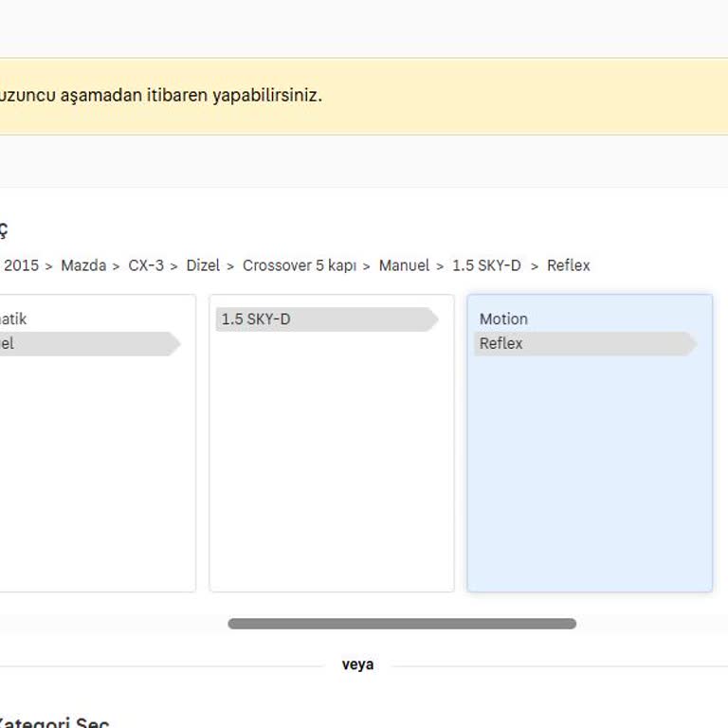728x728 pixels.
Task: Click the Mazda breadcrumb
Action: point(83,265)
